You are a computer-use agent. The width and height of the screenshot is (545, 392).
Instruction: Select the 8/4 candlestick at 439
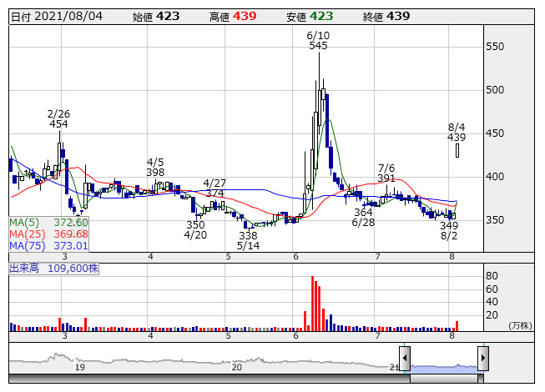[457, 150]
